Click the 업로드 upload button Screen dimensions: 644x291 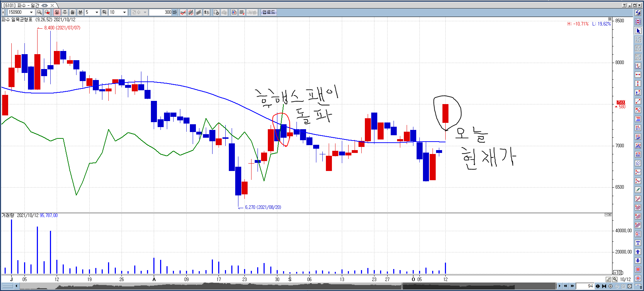click(x=269, y=12)
